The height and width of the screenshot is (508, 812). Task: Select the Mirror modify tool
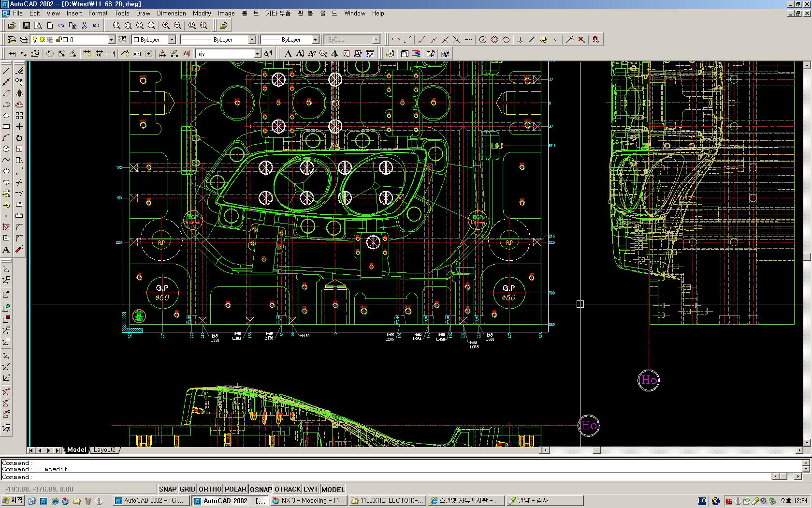point(19,93)
